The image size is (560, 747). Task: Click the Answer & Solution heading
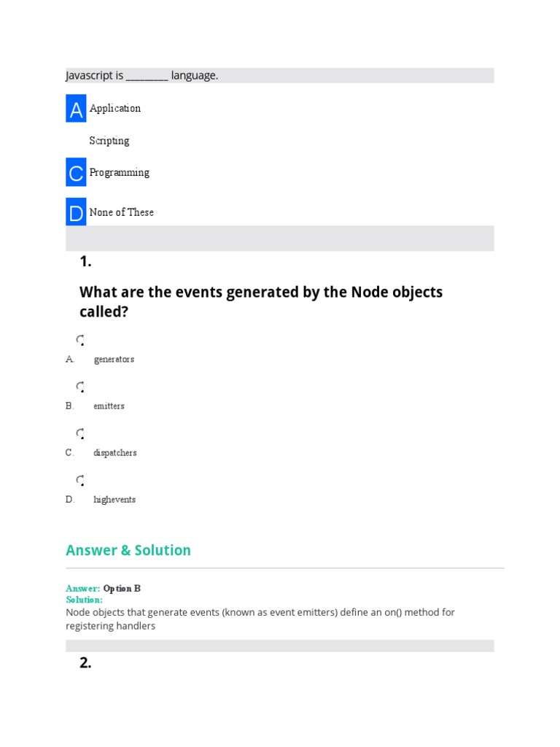pyautogui.click(x=128, y=550)
